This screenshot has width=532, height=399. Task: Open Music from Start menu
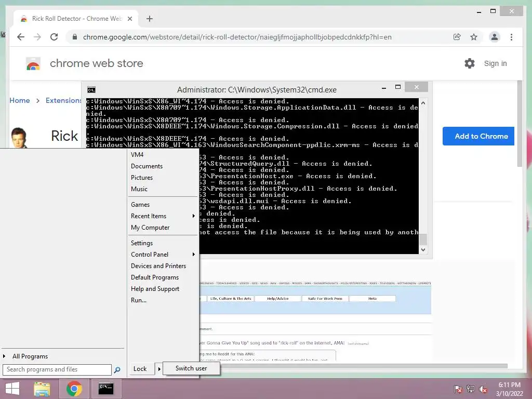click(139, 189)
